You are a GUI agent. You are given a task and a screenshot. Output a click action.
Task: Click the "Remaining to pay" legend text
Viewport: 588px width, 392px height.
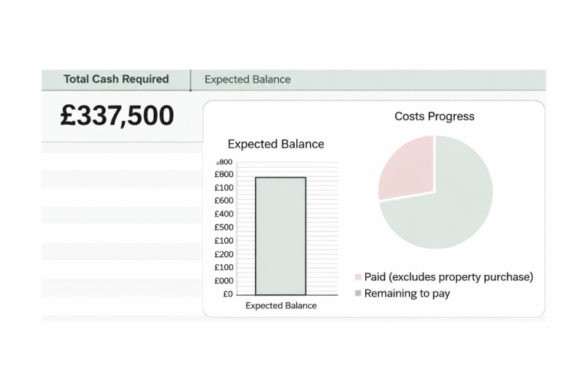[407, 294]
